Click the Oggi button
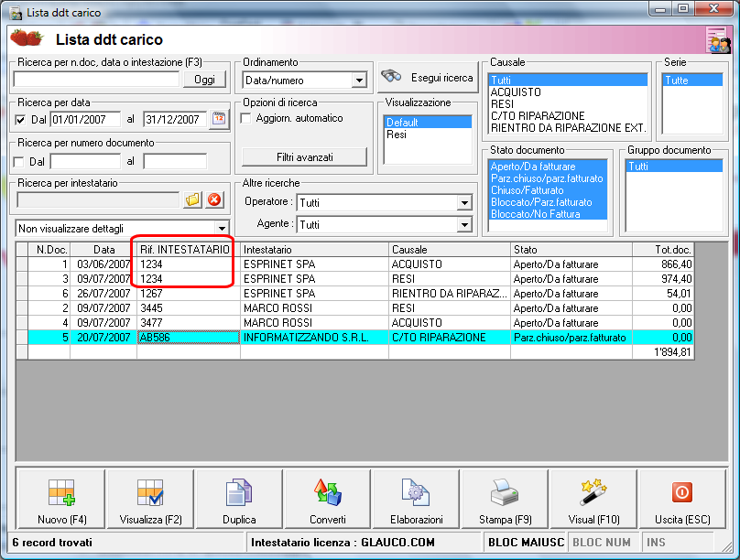This screenshot has width=740, height=560. point(205,80)
